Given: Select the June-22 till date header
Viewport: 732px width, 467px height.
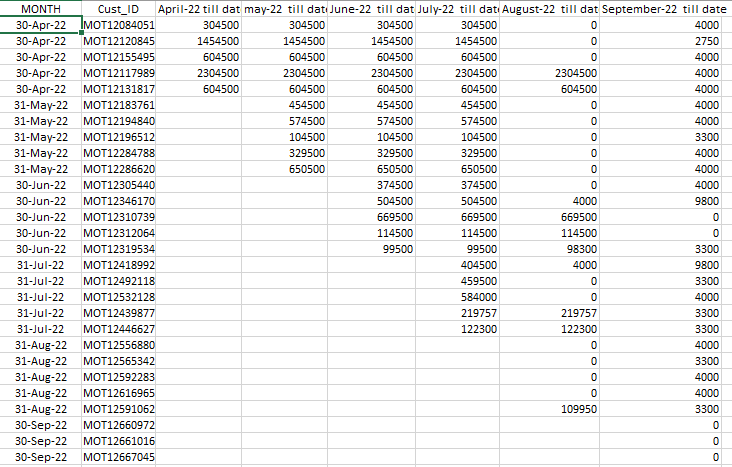Looking at the screenshot, I should [x=371, y=8].
